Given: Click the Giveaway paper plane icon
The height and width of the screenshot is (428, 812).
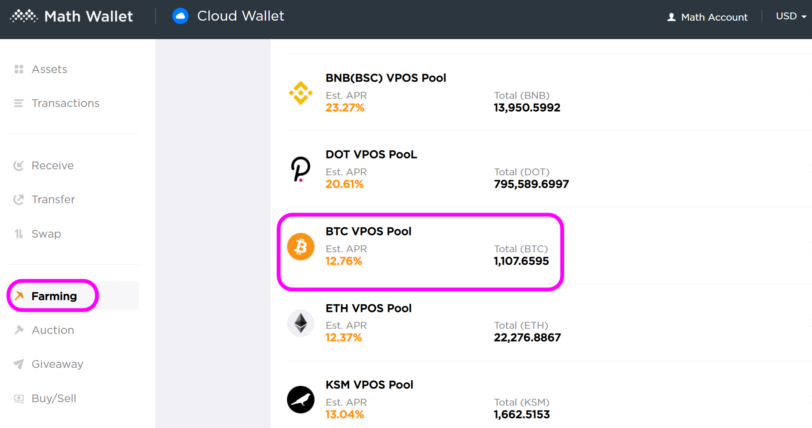Looking at the screenshot, I should (19, 364).
